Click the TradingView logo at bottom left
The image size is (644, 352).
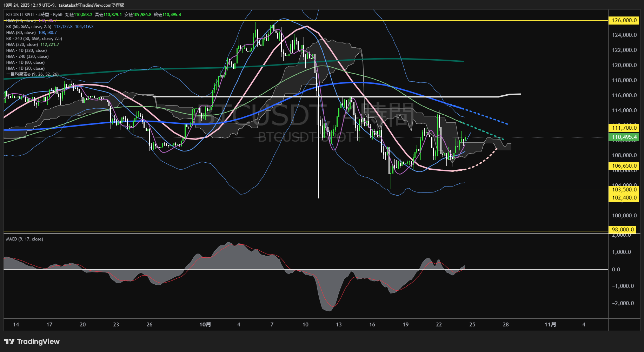[x=32, y=341]
